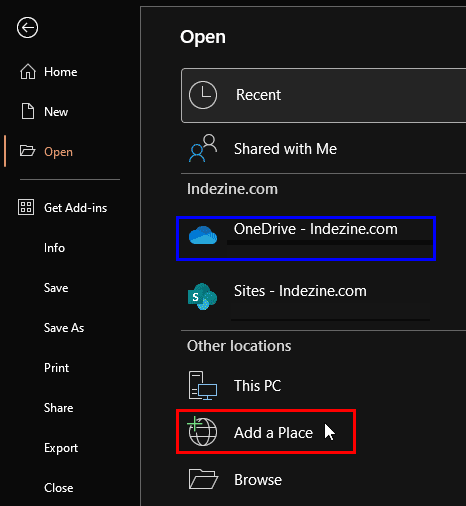
Task: Select the Open menu entry
Action: [x=58, y=152]
